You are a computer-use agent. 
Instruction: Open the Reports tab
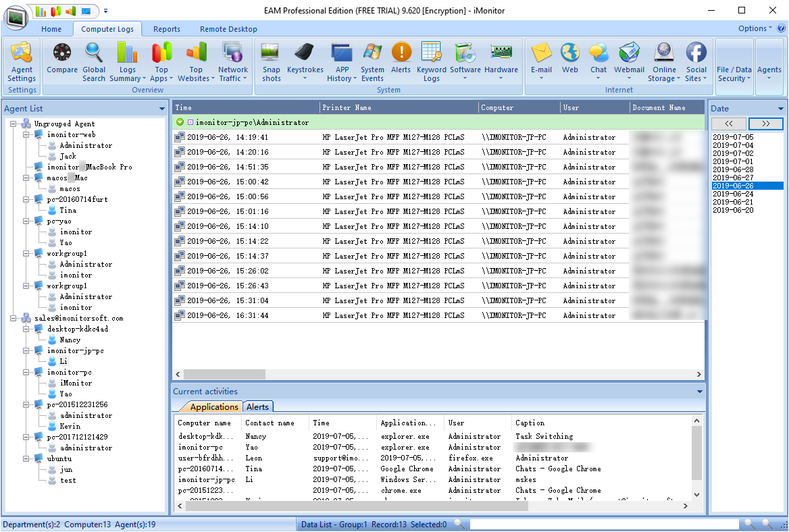click(167, 29)
